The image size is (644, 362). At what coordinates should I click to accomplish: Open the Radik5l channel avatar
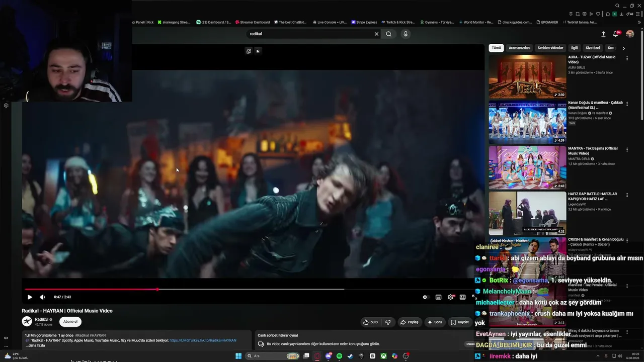[27, 321]
